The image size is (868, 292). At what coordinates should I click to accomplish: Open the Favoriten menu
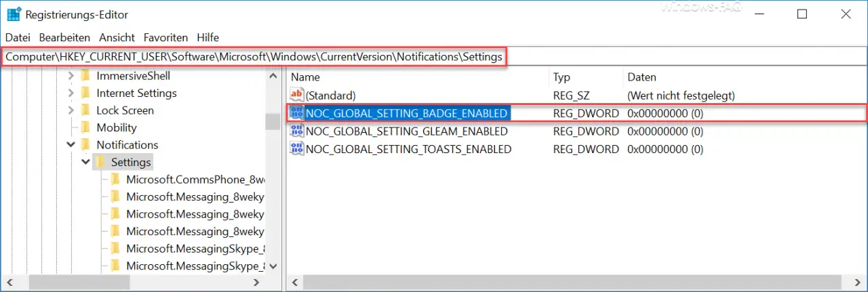166,37
